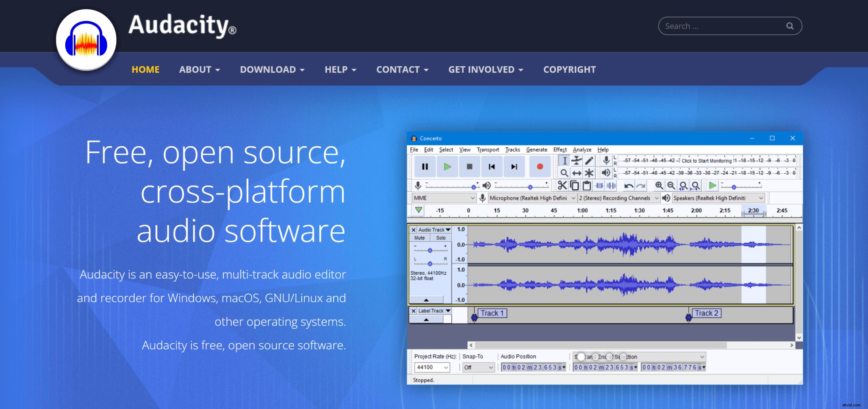The width and height of the screenshot is (868, 409).
Task: Select the Selection tool in the tools toolbar
Action: (x=565, y=161)
